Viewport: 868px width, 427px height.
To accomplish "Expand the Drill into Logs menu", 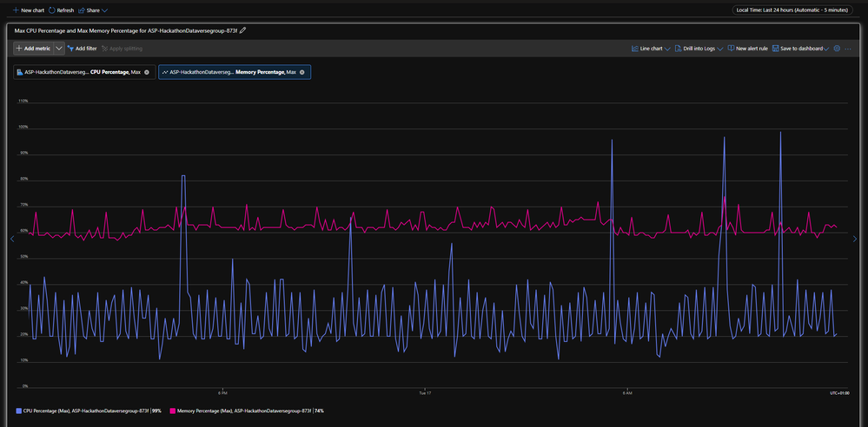I will click(699, 49).
